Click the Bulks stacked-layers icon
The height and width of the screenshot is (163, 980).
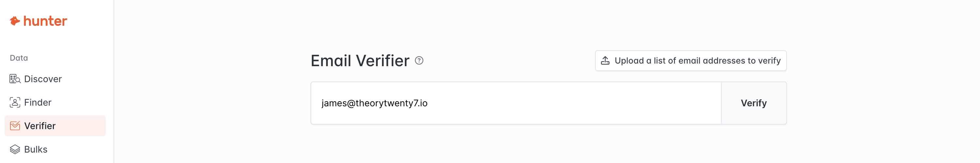click(x=15, y=149)
